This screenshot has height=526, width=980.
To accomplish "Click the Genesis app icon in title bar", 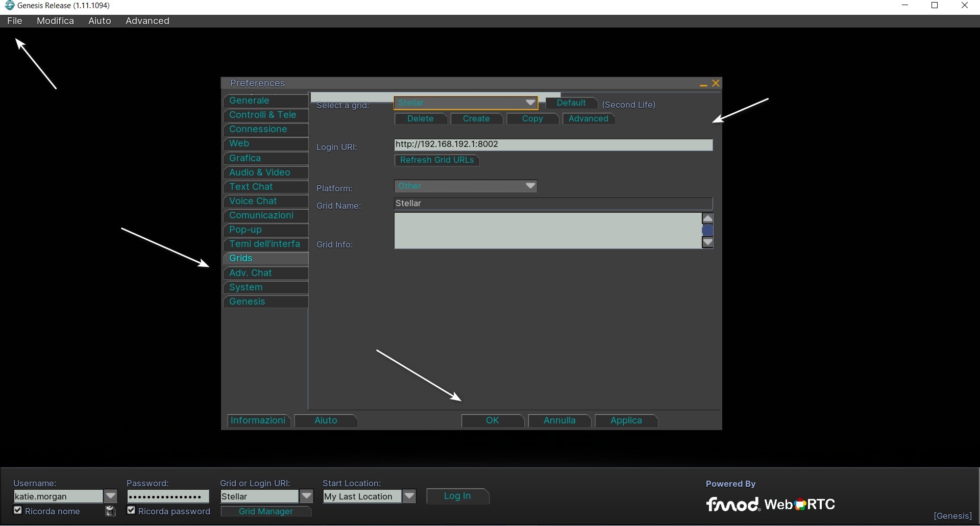I will pos(9,6).
